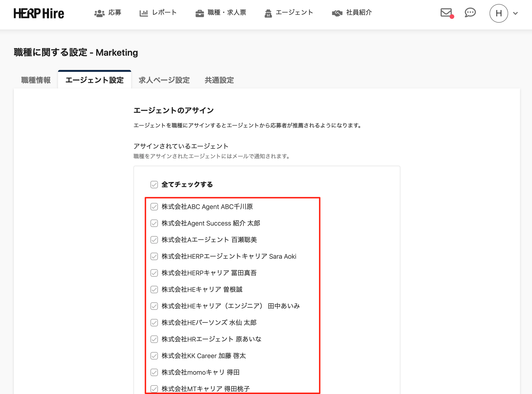The width and height of the screenshot is (532, 394).
Task: Click the label 株式会社HERPエージェントキャリア Sara Aoki
Action: point(229,256)
